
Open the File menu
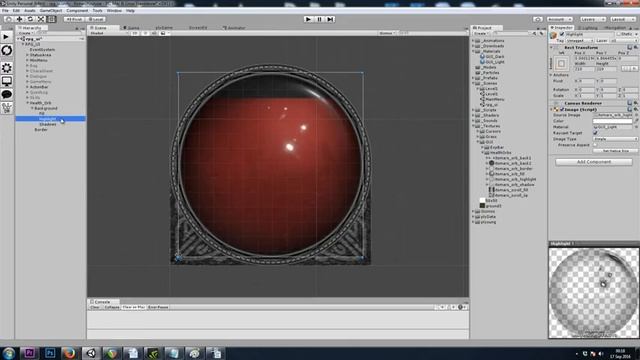[x=5, y=11]
